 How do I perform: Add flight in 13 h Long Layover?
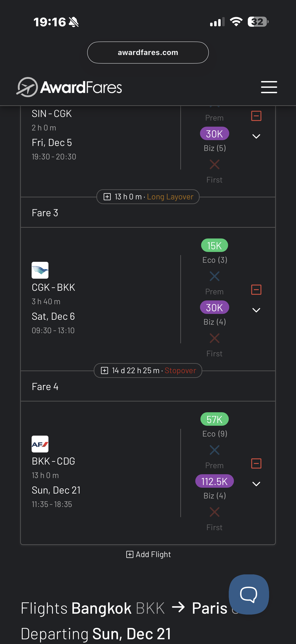click(107, 197)
